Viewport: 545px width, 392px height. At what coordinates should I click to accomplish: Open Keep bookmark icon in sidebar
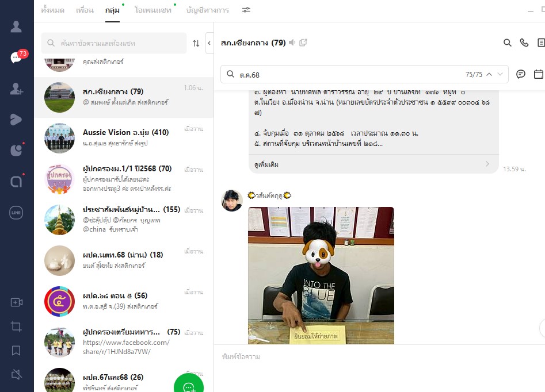point(16,351)
